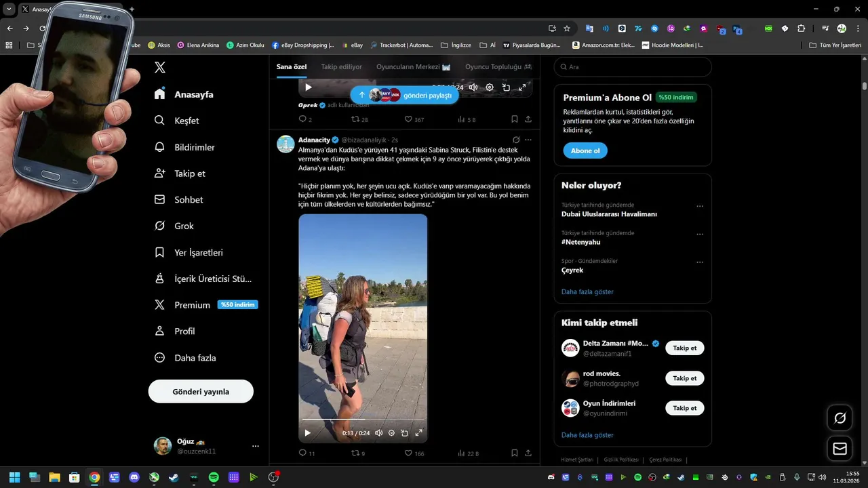
Task: Share the Adanacity post
Action: (x=528, y=453)
